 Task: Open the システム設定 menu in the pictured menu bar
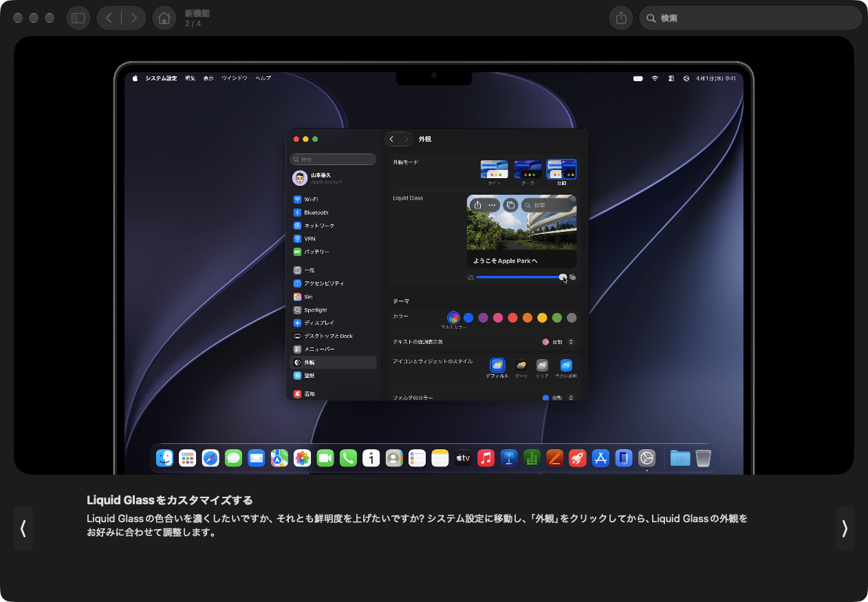161,78
